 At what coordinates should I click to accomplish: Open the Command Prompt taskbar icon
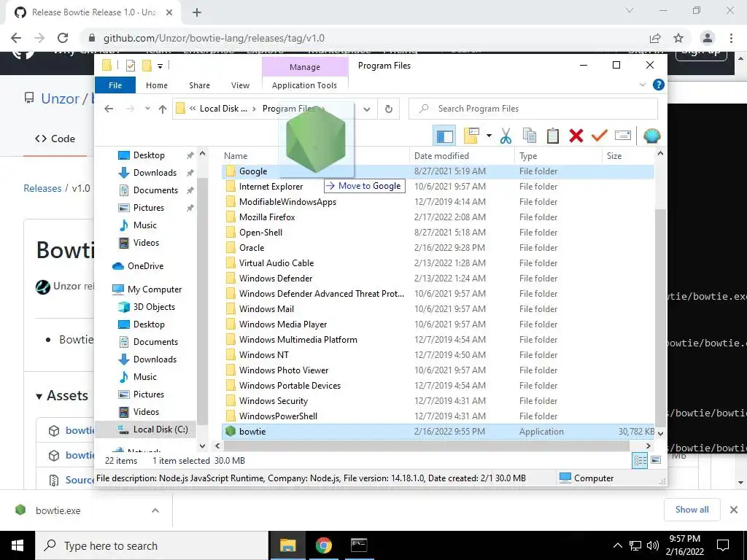point(359,545)
